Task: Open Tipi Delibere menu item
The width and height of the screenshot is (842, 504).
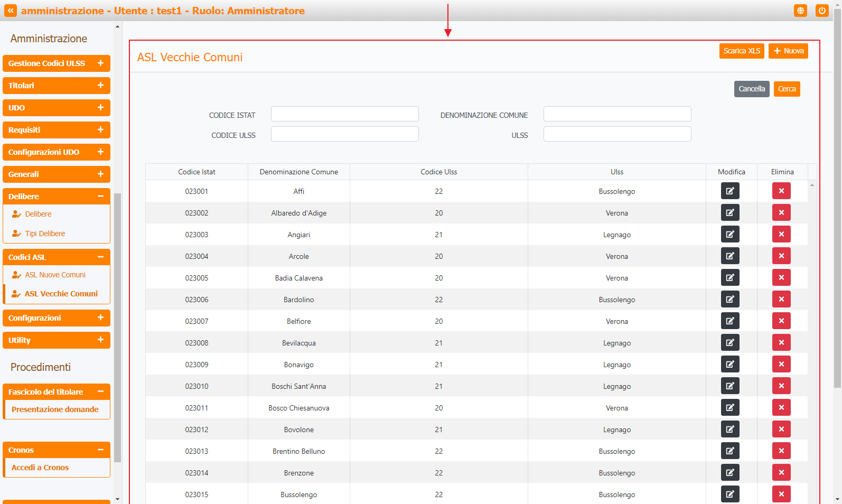Action: click(45, 234)
